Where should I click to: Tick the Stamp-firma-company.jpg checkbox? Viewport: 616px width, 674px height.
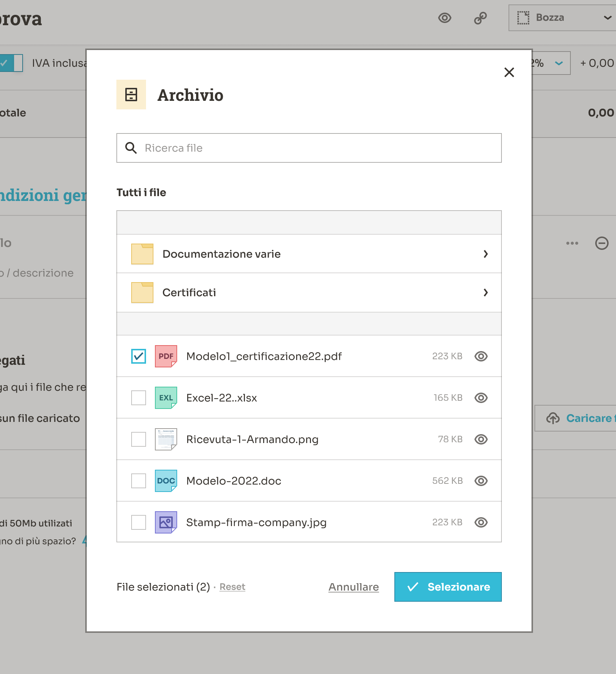pyautogui.click(x=139, y=522)
